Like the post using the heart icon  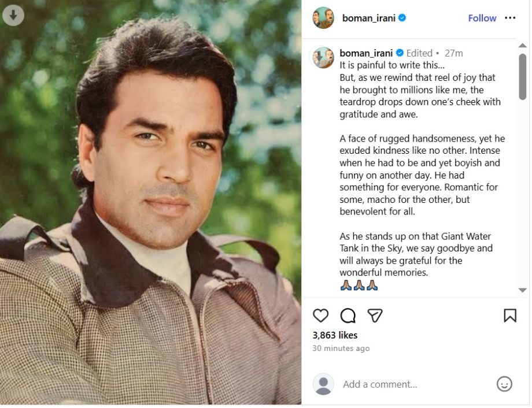(320, 316)
